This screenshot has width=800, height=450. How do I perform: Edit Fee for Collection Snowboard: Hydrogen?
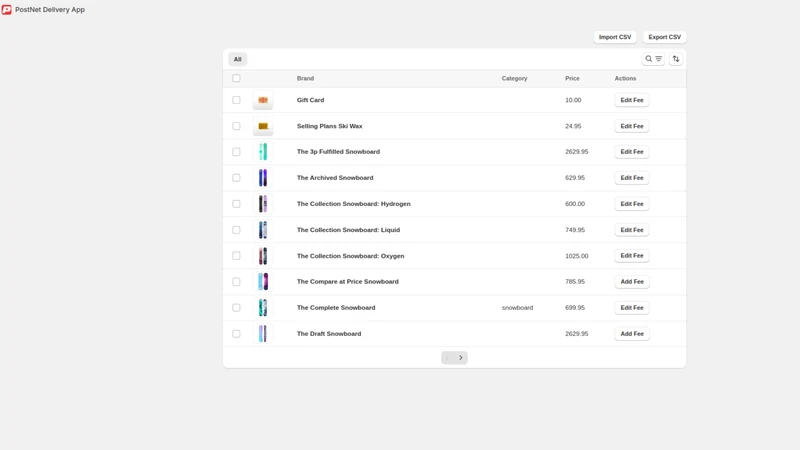(632, 204)
